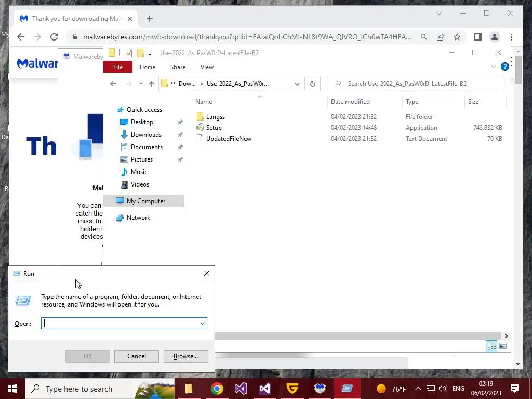
Task: Select Network in navigation pane
Action: click(x=138, y=218)
